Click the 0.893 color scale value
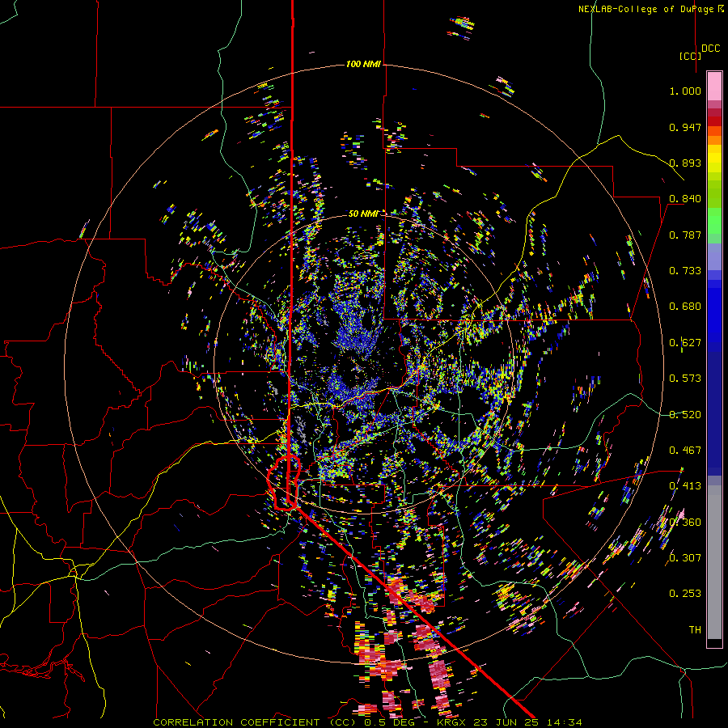 (x=685, y=163)
